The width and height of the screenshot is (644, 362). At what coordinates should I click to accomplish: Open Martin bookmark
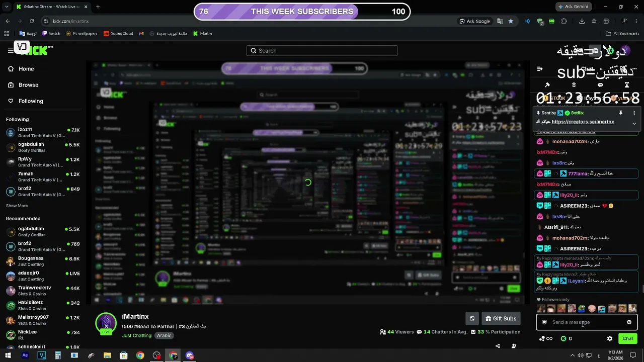[203, 34]
